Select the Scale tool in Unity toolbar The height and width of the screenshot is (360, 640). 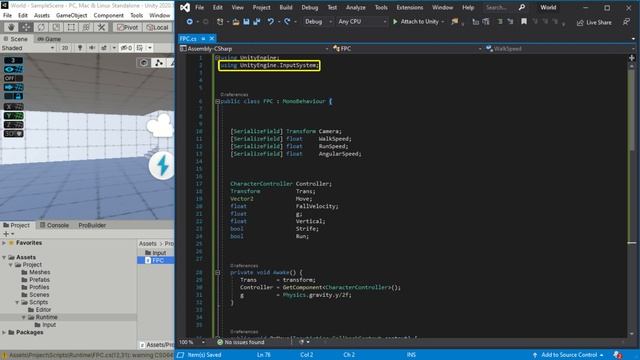56,27
